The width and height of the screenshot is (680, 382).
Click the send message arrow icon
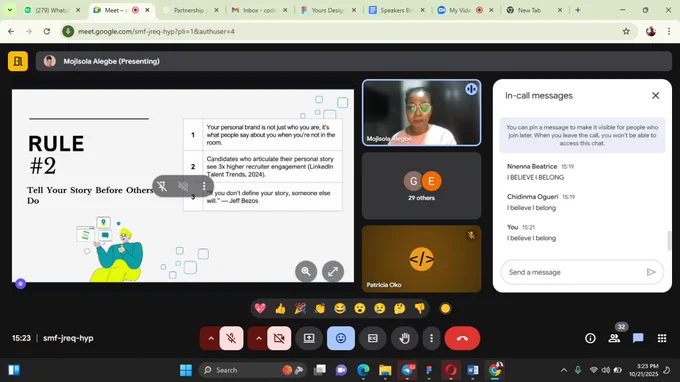click(651, 272)
